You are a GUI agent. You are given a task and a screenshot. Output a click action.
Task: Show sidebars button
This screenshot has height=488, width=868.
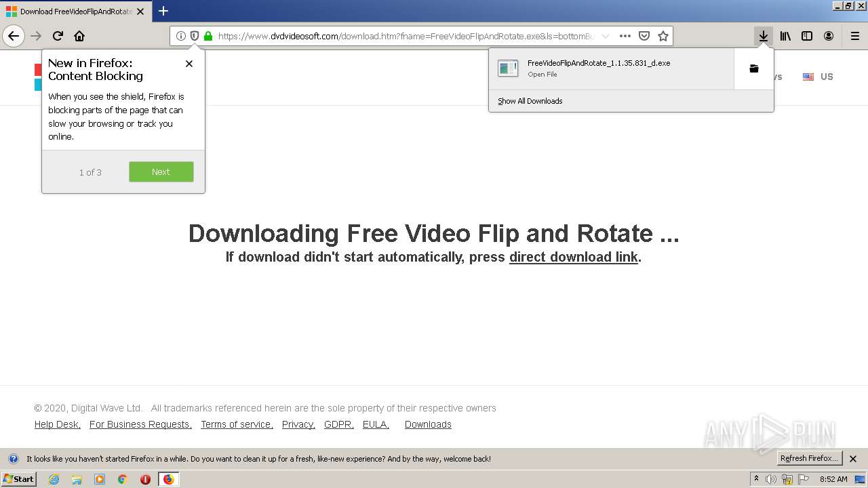(x=807, y=36)
